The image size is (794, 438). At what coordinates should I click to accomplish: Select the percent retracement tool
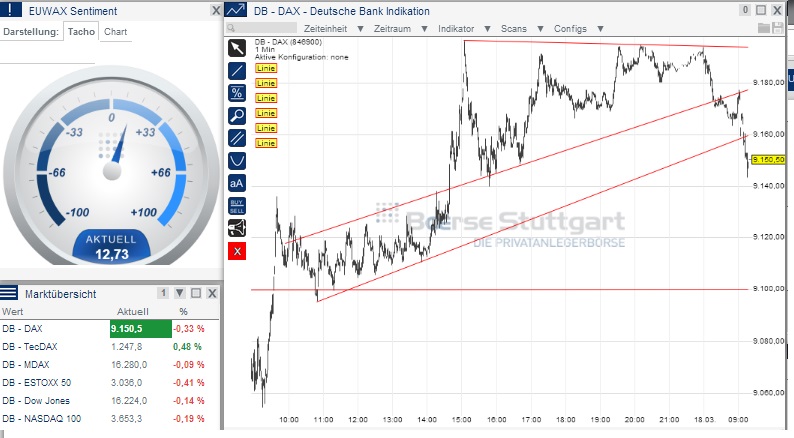point(237,93)
